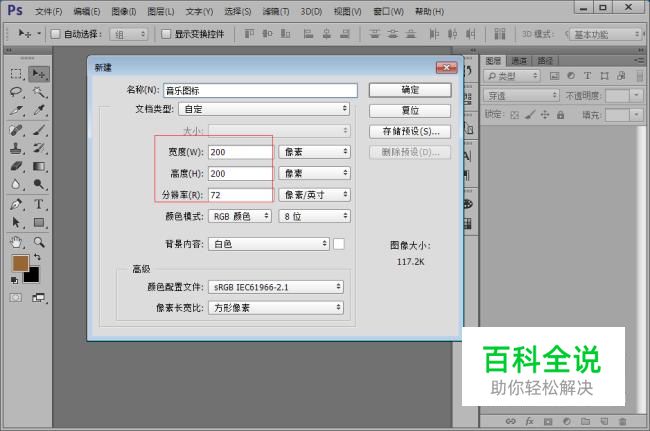Open the 图层(L) menu
Viewport: 650px width, 431px height.
pos(161,12)
